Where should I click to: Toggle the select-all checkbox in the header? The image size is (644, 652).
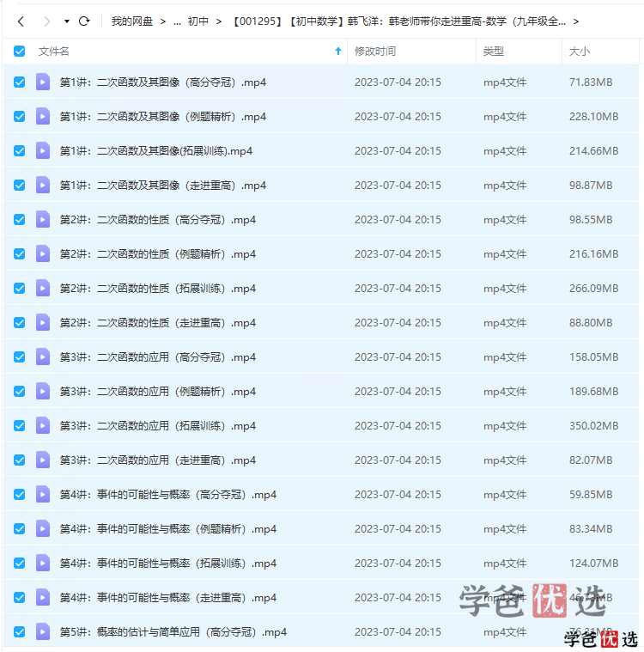pyautogui.click(x=19, y=52)
